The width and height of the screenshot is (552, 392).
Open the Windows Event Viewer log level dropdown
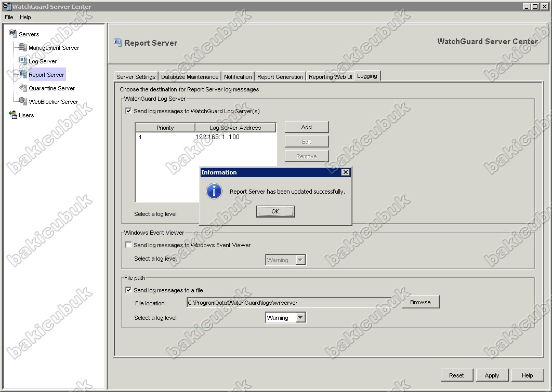(x=300, y=260)
